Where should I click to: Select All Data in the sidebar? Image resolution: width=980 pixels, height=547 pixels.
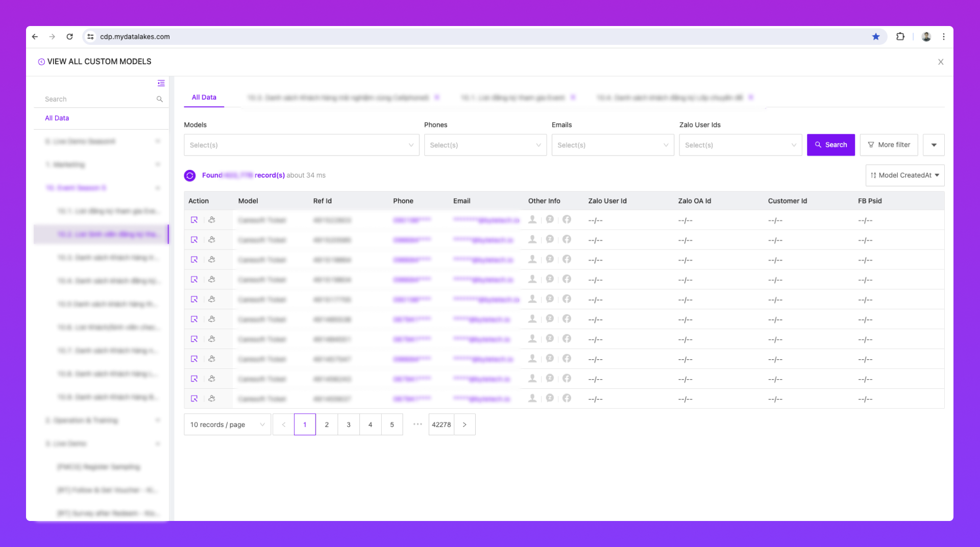(x=57, y=118)
